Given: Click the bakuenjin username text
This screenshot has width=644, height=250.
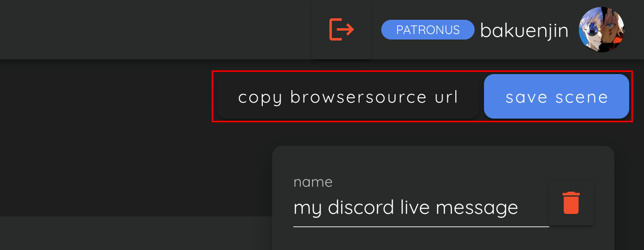Looking at the screenshot, I should (x=524, y=31).
